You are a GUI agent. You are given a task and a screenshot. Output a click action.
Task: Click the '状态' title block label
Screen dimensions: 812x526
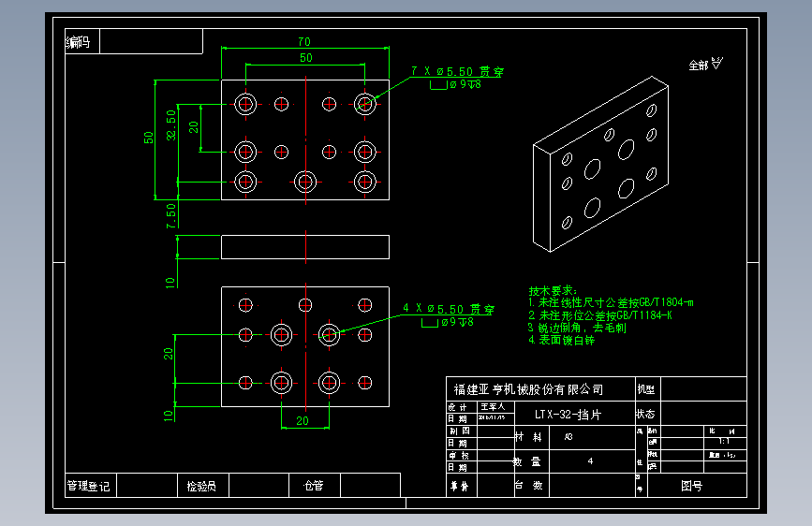[x=646, y=415]
